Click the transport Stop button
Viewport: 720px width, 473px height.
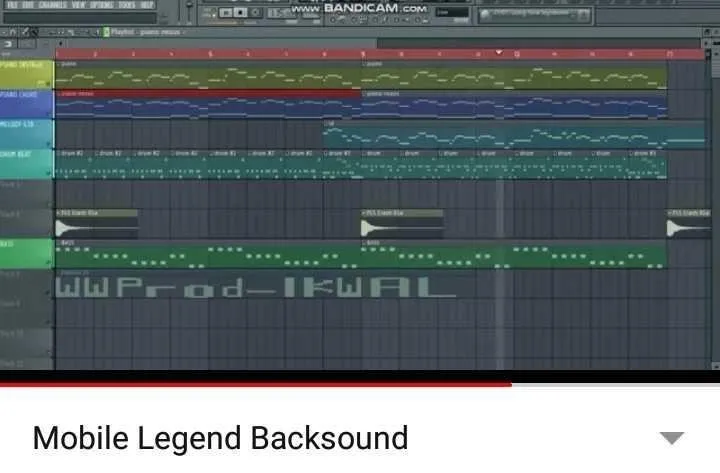coord(240,13)
